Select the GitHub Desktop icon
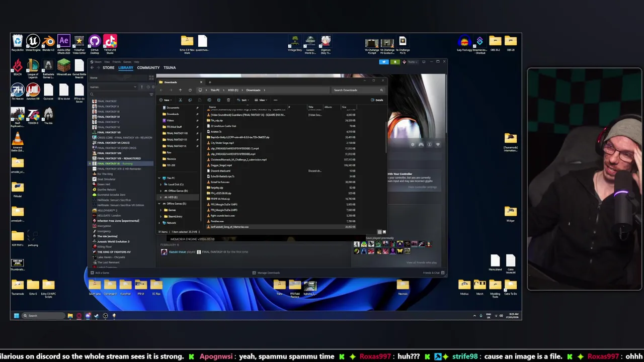Viewport: 644px width, 362px height. 95,44
